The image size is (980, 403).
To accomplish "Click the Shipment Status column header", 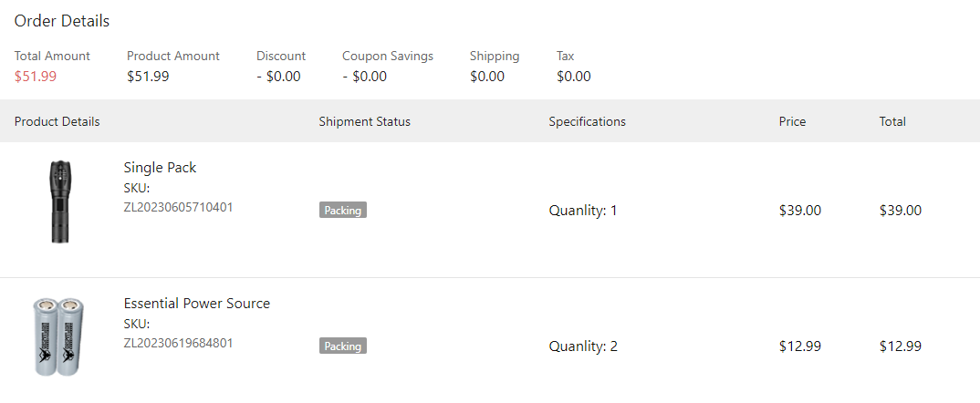I will [365, 121].
